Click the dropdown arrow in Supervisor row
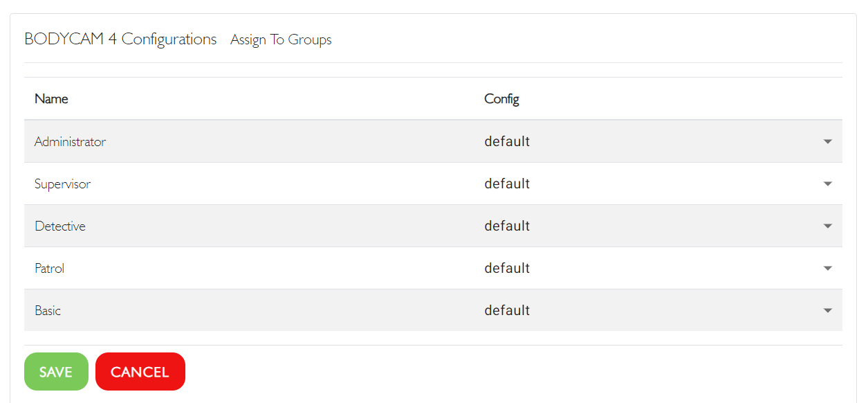Viewport: 868px width, 403px height. pos(827,184)
